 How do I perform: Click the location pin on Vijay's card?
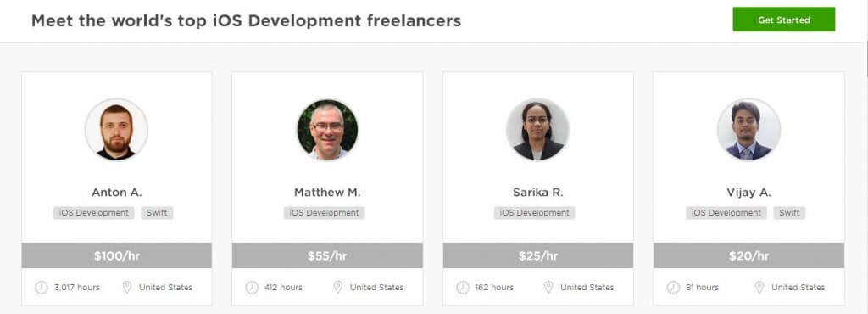(759, 288)
